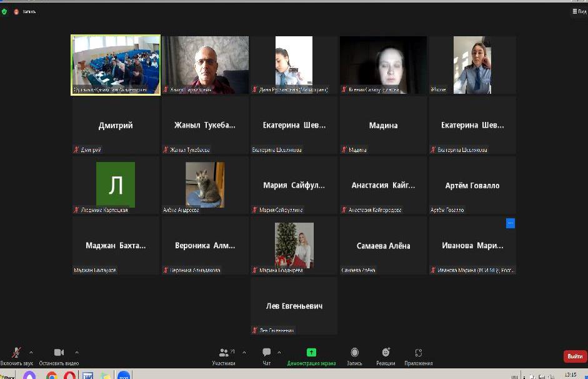Screen dimensions: 588x379
Task: Open the Приложения apps panel
Action: [418, 353]
